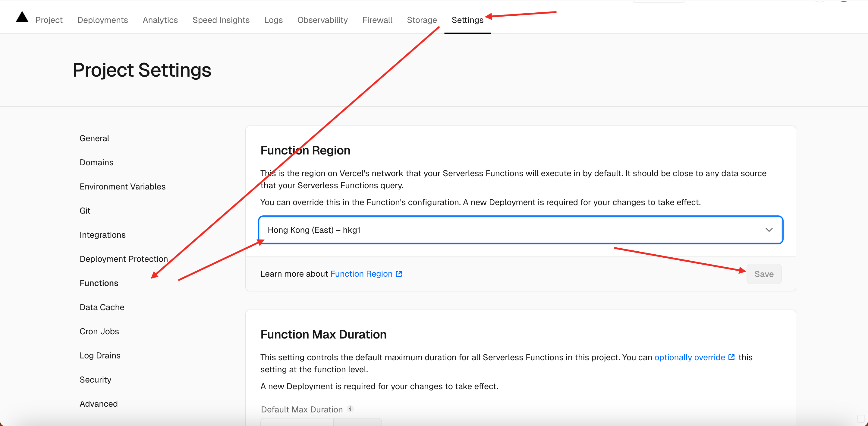868x426 pixels.
Task: Select Environment Variables in the sidebar
Action: pos(122,186)
